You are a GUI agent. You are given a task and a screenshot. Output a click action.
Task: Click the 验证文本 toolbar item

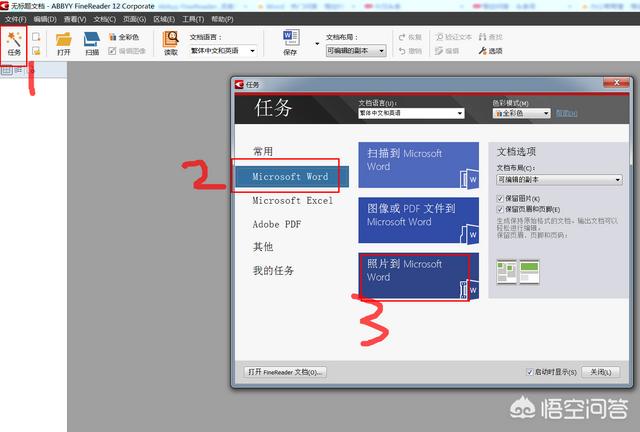453,37
